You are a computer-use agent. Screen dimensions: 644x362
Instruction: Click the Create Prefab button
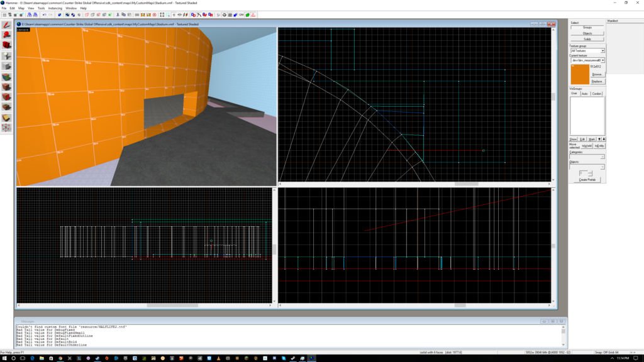tap(587, 180)
